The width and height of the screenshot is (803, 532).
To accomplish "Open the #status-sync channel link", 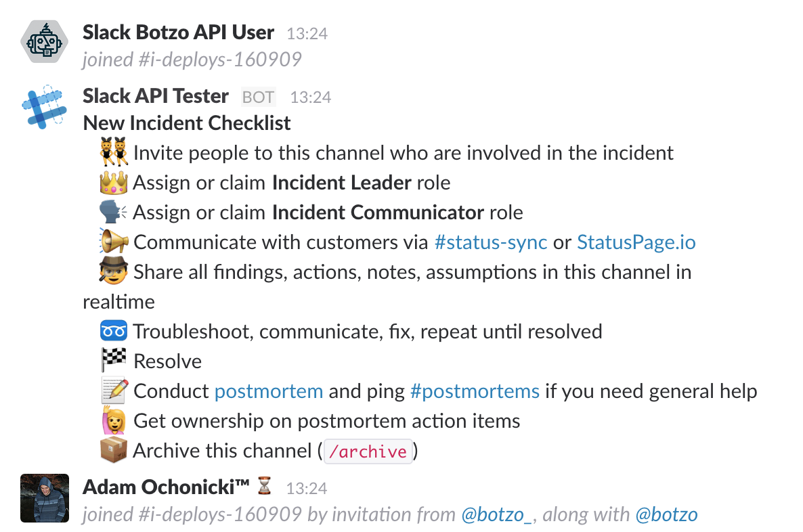I will pos(490,242).
